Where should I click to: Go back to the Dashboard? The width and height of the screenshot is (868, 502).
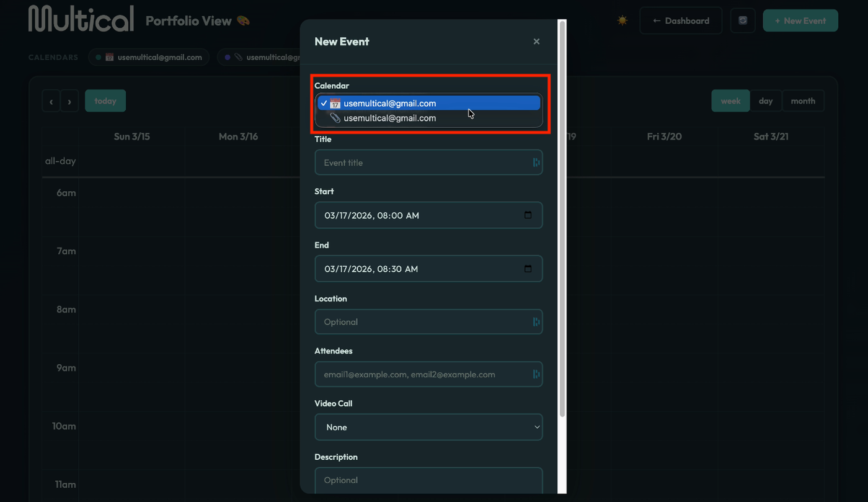pos(681,20)
